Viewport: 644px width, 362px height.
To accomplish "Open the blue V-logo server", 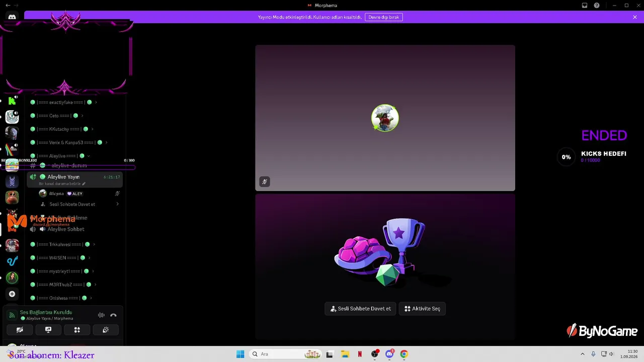I will 12,261.
